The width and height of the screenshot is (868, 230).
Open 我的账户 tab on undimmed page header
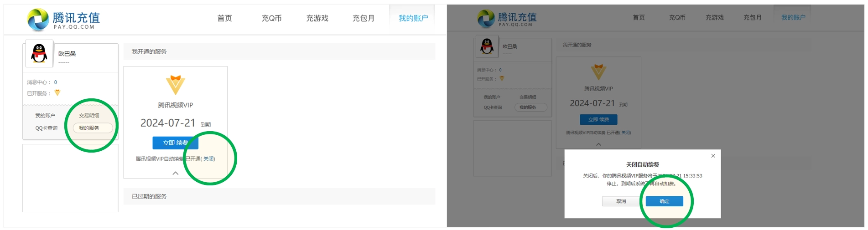click(x=413, y=18)
